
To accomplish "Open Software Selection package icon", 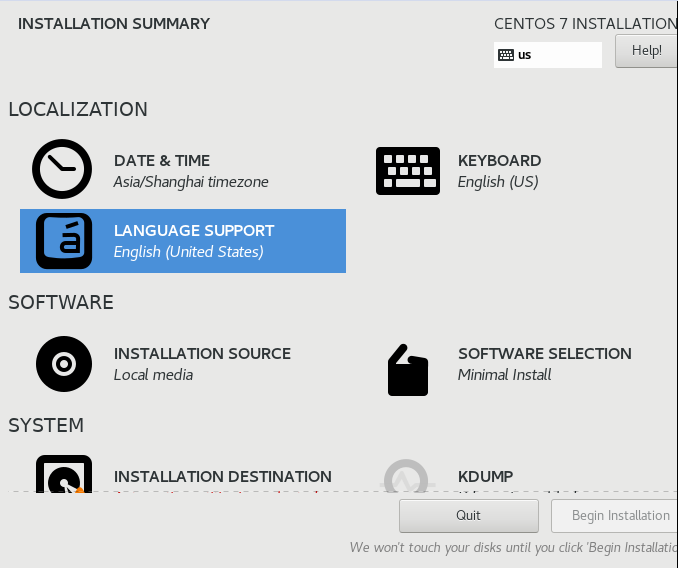I will point(408,370).
